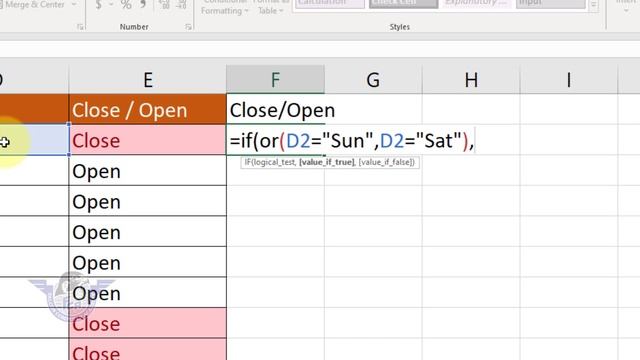The image size is (640, 360).
Task: Select the 'Open' cell directly below first Close
Action: 148,171
